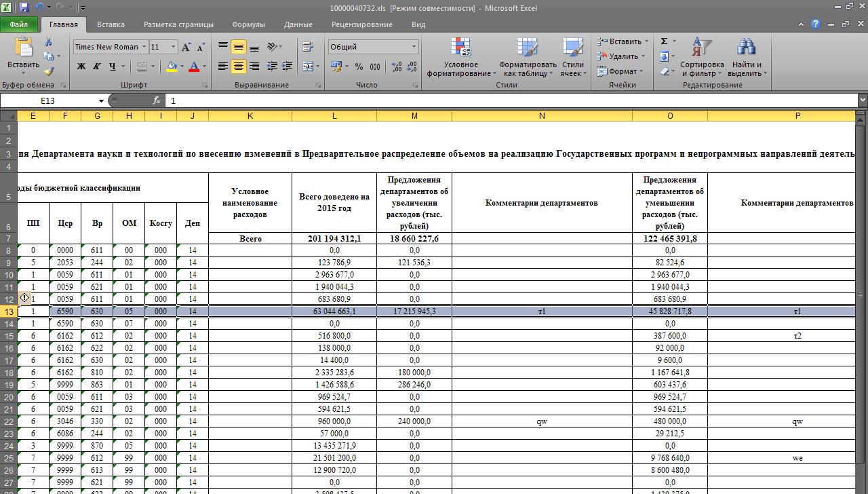Click the Save icon in quick access toolbar

point(24,7)
